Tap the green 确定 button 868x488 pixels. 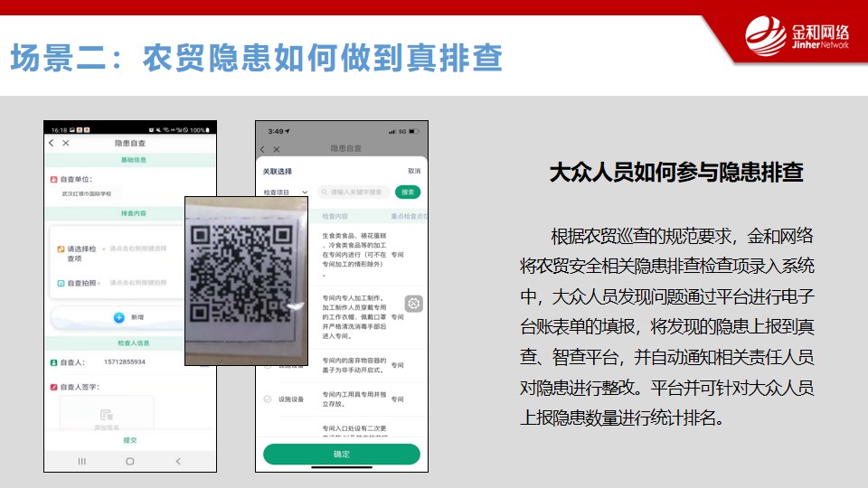(x=342, y=454)
